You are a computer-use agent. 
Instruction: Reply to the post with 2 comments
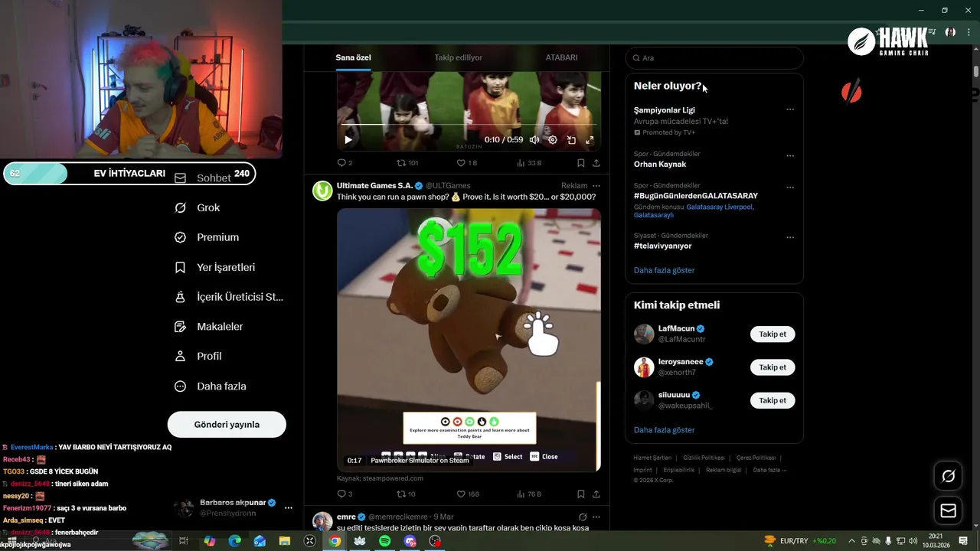(345, 163)
